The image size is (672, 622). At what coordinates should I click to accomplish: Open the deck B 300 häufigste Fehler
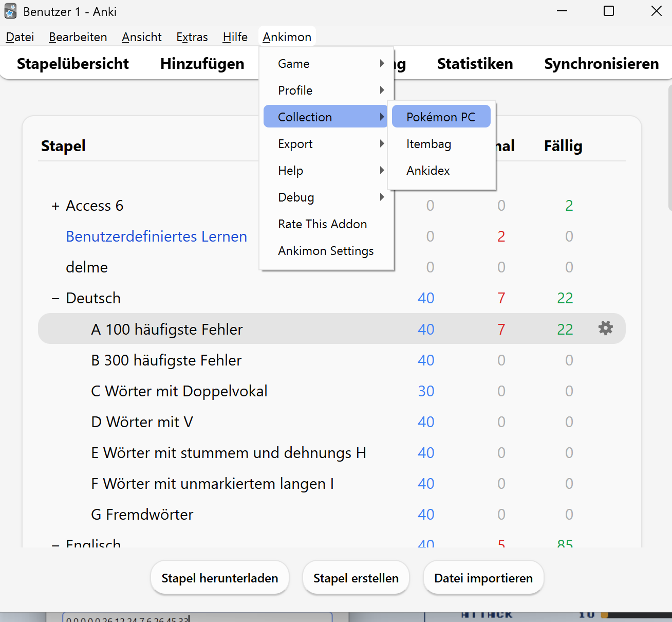point(166,360)
